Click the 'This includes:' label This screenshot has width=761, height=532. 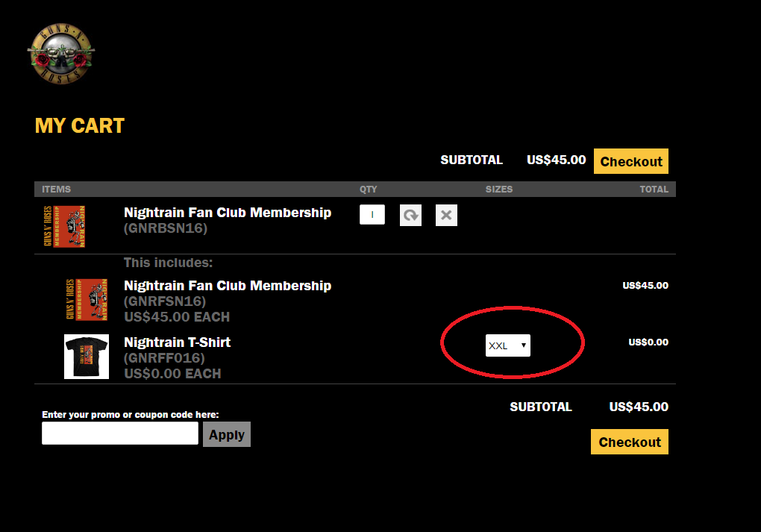click(x=168, y=263)
